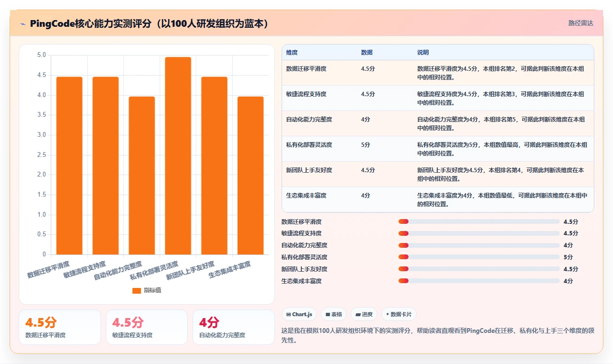Viewport: 613px width, 364px height.
Task: Open the 4.5分 敏捷流程支持度 stat card
Action: click(x=147, y=327)
